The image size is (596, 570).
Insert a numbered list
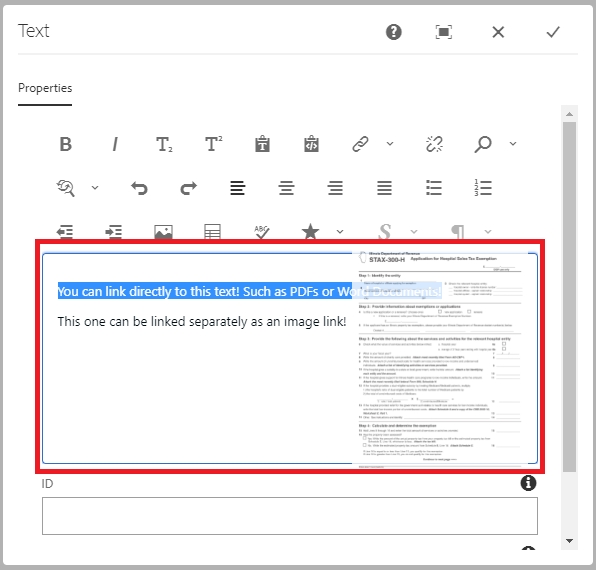pyautogui.click(x=483, y=188)
